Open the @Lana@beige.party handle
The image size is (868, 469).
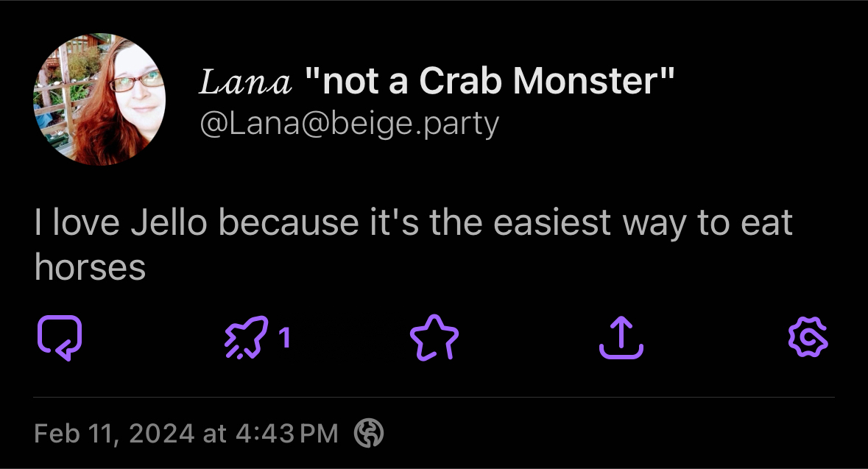click(349, 124)
